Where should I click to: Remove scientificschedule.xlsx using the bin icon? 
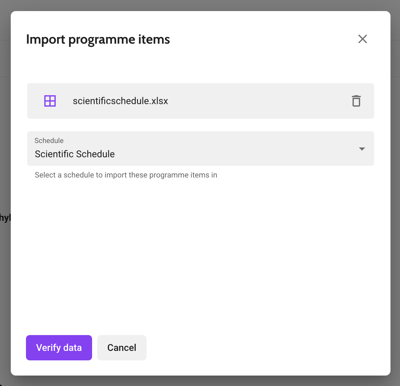point(356,101)
